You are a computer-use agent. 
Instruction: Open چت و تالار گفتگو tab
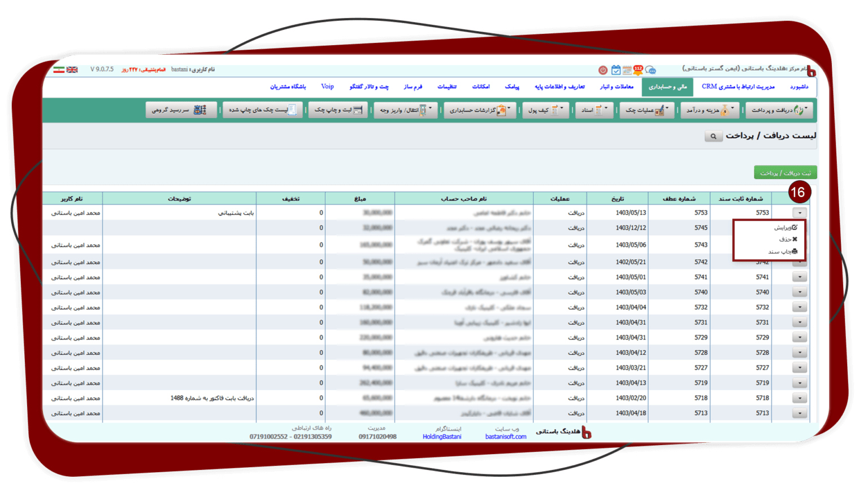369,87
